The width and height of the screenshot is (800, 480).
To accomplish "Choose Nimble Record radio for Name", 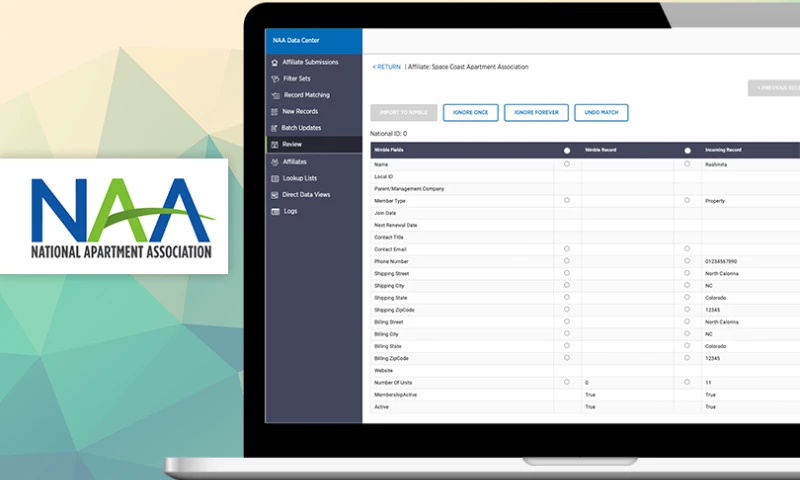I will point(567,164).
